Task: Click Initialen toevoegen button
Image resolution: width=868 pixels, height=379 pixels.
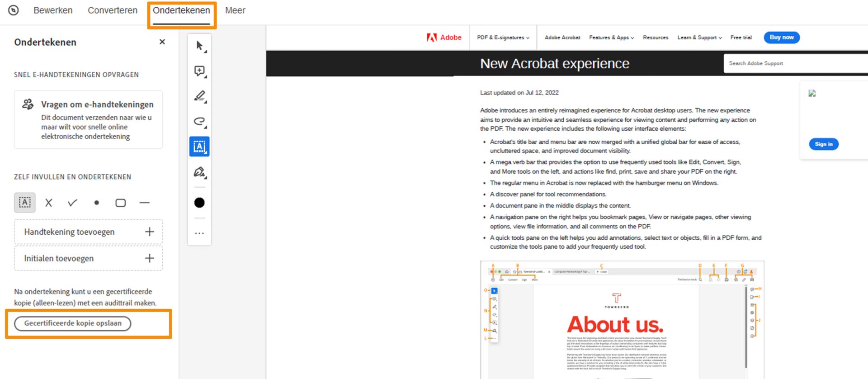Action: tap(88, 258)
